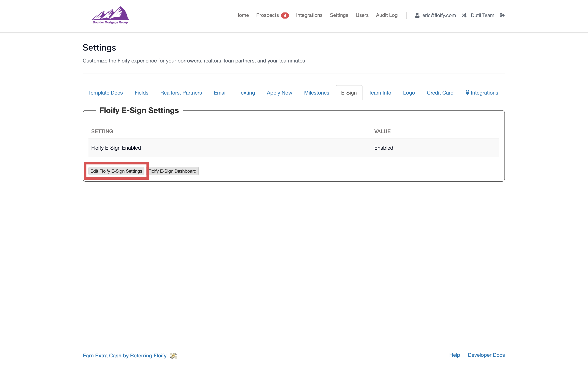This screenshot has height=365, width=588.
Task: Click the Boulder Mortgage Group logo
Action: tap(110, 15)
